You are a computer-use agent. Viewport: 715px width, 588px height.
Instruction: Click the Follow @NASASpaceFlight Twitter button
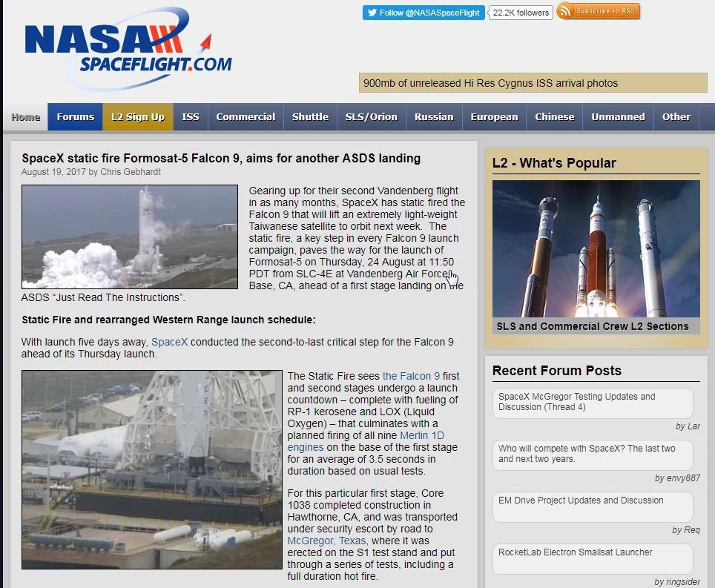coord(424,13)
